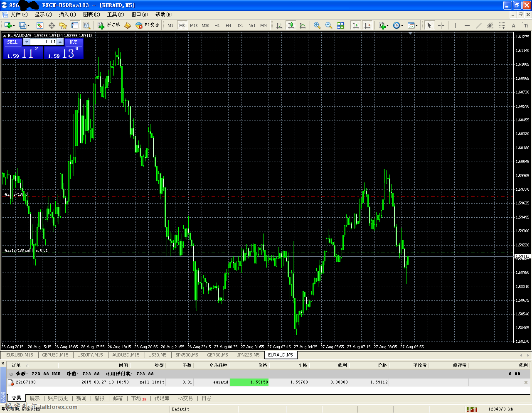The height and width of the screenshot is (413, 532).
Task: Click the new chart icon
Action: 8,25
